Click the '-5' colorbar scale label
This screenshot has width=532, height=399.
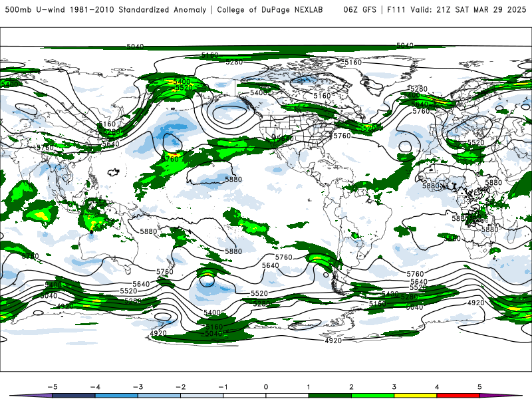53,387
